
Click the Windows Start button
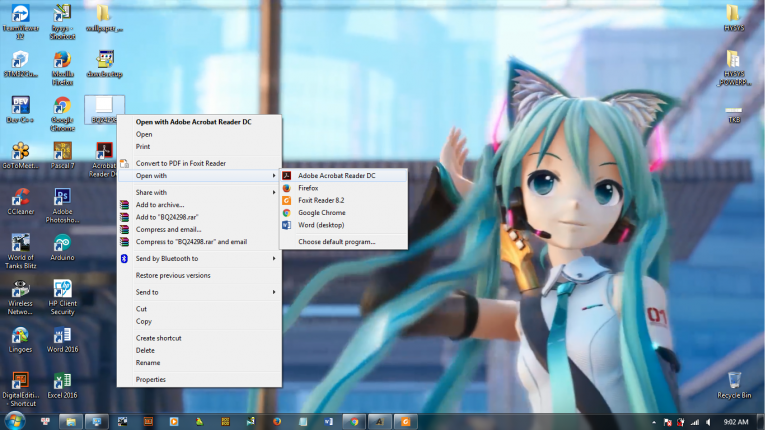[14, 421]
